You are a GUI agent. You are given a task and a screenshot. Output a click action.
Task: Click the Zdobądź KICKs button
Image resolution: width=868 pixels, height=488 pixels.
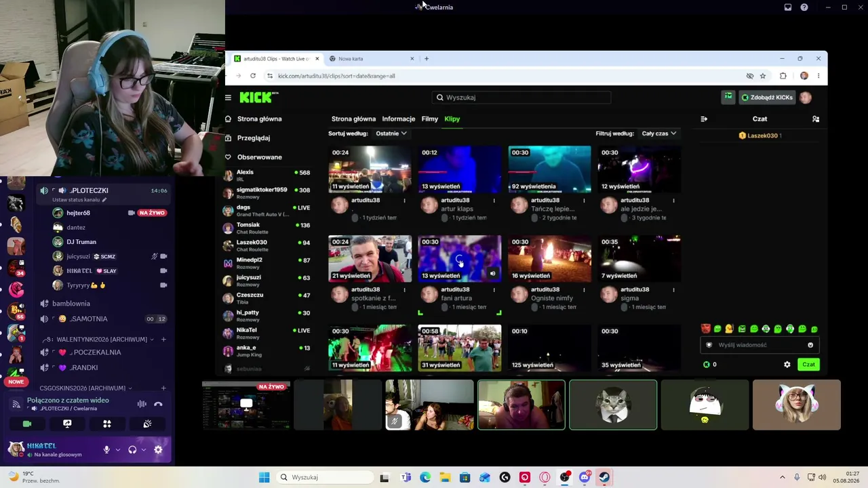pos(767,98)
